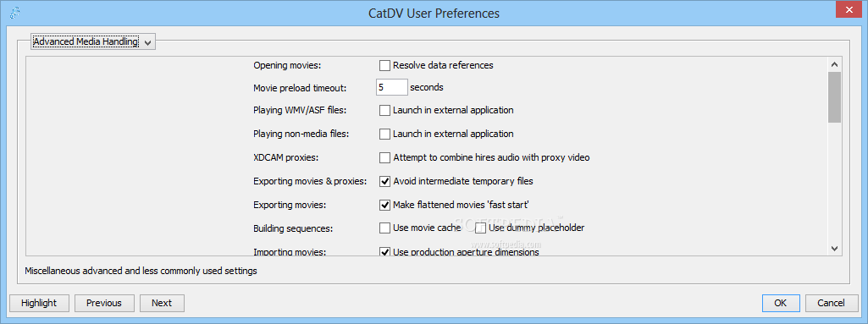Enable Resolve data references checkbox

tap(384, 65)
